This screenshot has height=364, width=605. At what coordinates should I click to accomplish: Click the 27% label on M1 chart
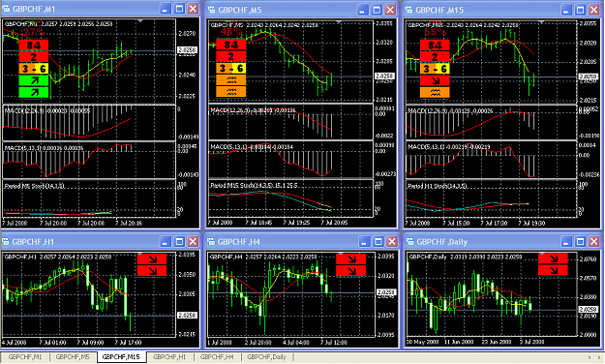pyautogui.click(x=34, y=32)
